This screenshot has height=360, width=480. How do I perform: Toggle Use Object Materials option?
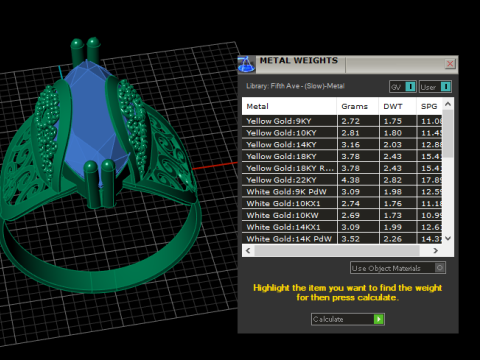tap(398, 268)
